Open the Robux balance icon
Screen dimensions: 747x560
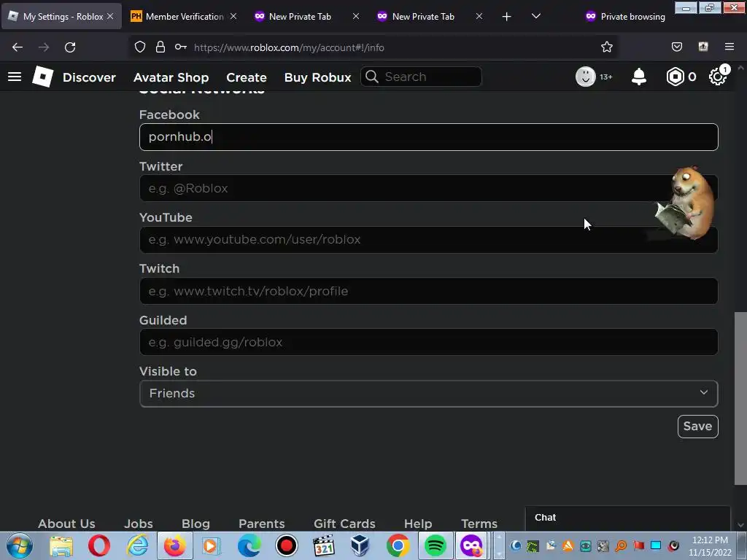tap(675, 77)
